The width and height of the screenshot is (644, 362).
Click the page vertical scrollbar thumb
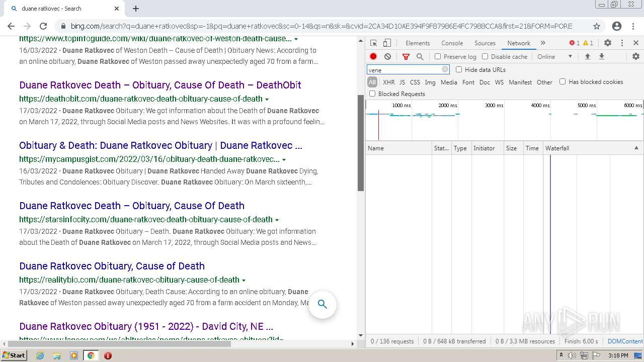click(x=360, y=143)
